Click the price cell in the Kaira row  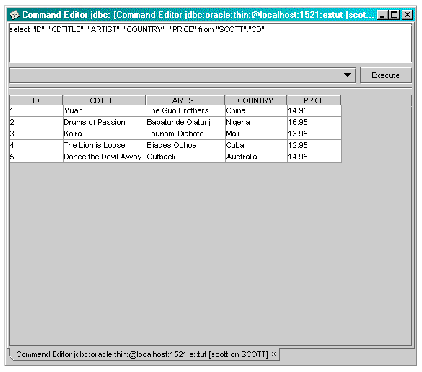[314, 134]
